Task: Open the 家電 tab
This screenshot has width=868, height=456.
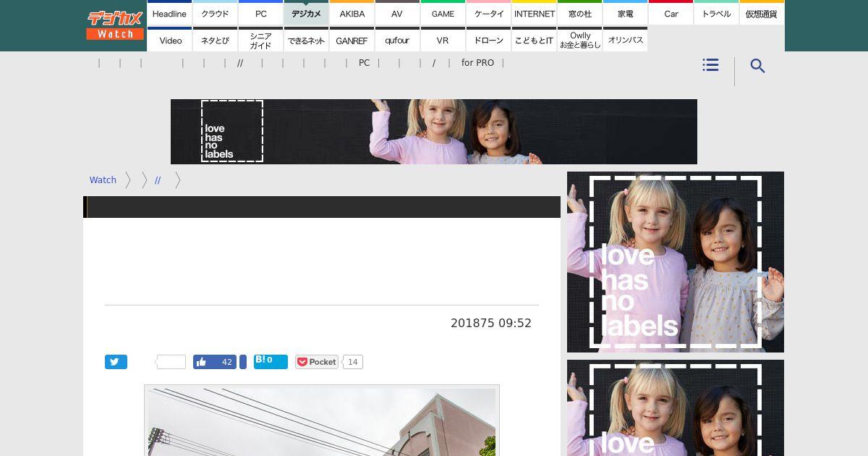Action: pos(625,13)
